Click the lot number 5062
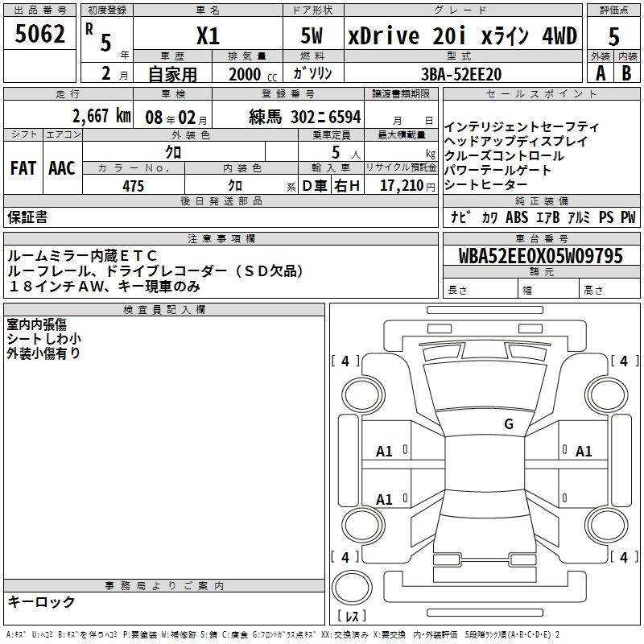 coord(39,34)
